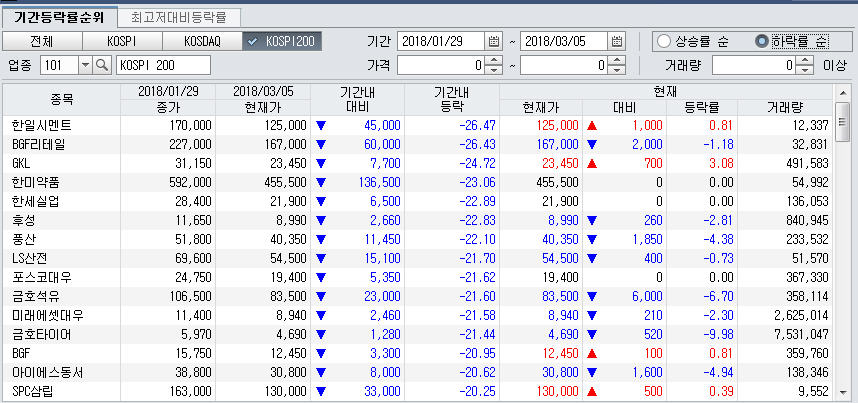Click the end date field 2018/03/05
This screenshot has height=403, width=858.
(x=564, y=41)
